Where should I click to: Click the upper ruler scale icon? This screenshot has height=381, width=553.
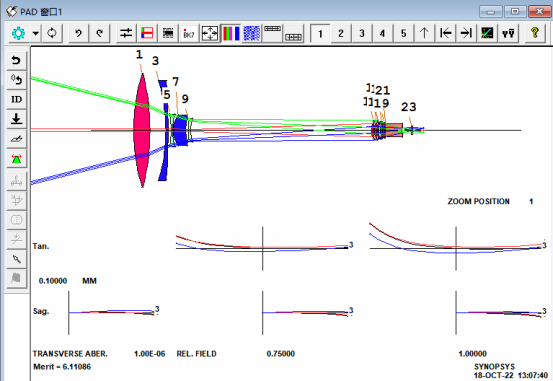pos(273,33)
